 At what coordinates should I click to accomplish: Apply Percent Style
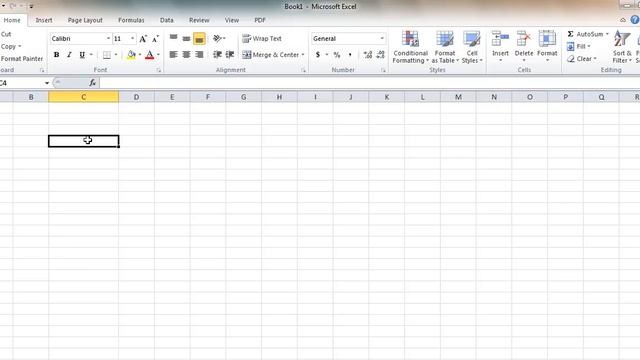tap(337, 55)
